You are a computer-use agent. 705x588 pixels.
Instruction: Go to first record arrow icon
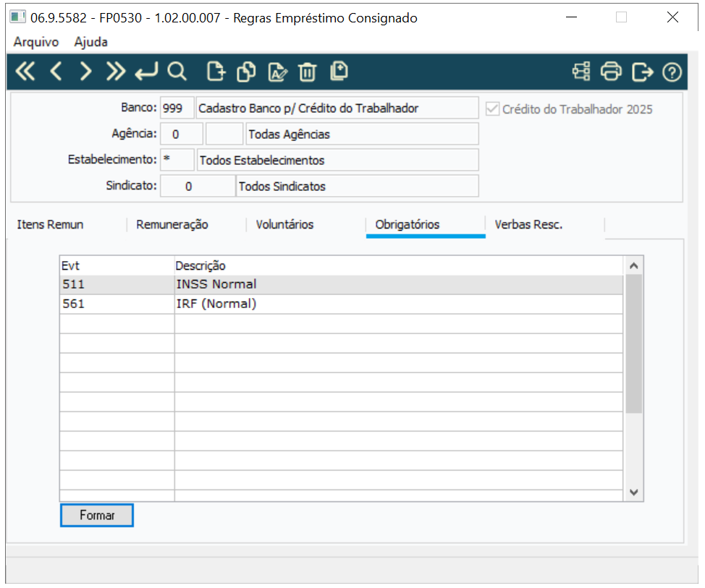pyautogui.click(x=25, y=72)
